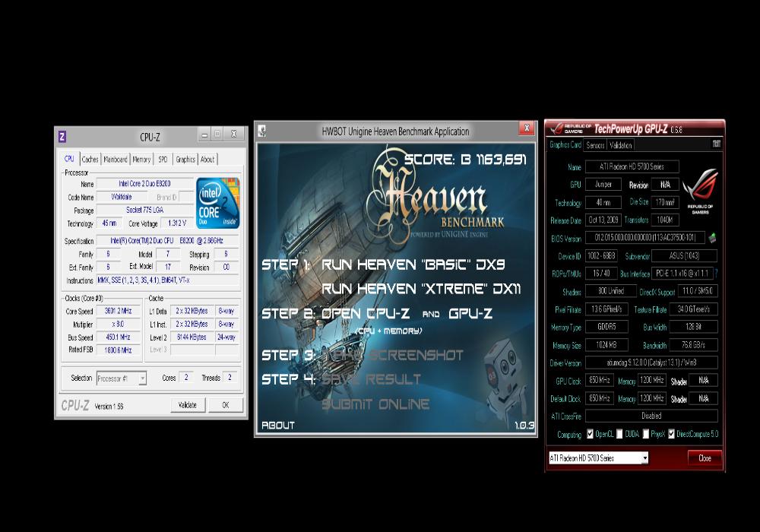The image size is (760, 532).
Task: Click the Memory Size value 1024 MB
Action: pos(606,345)
